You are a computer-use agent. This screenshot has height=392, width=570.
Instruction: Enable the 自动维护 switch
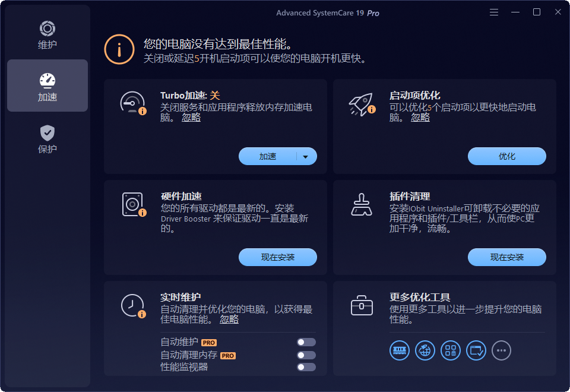pyautogui.click(x=306, y=342)
